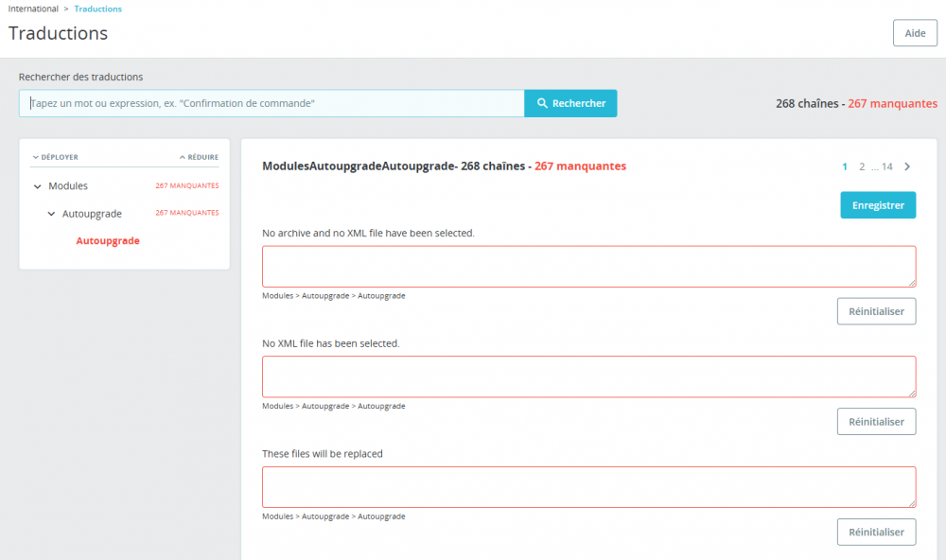This screenshot has height=560, width=946.
Task: Click the 'These files will be replaced' label
Action: click(323, 454)
